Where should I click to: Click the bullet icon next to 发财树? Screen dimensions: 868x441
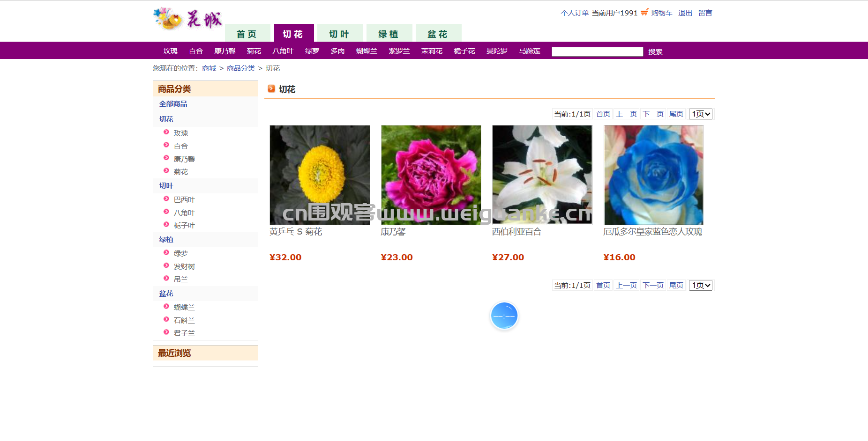[x=166, y=265]
